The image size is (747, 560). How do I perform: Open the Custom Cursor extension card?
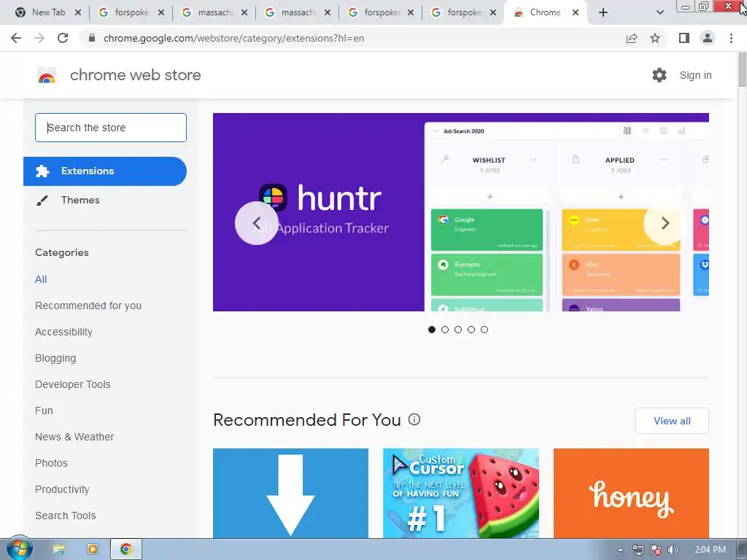pyautogui.click(x=461, y=494)
